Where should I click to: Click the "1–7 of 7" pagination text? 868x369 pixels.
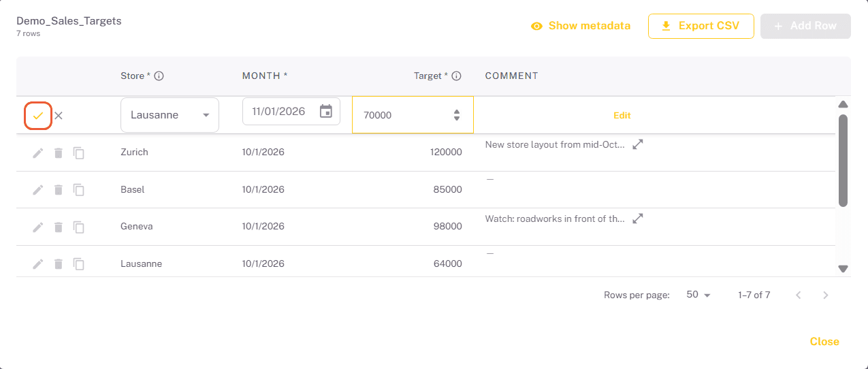[754, 295]
